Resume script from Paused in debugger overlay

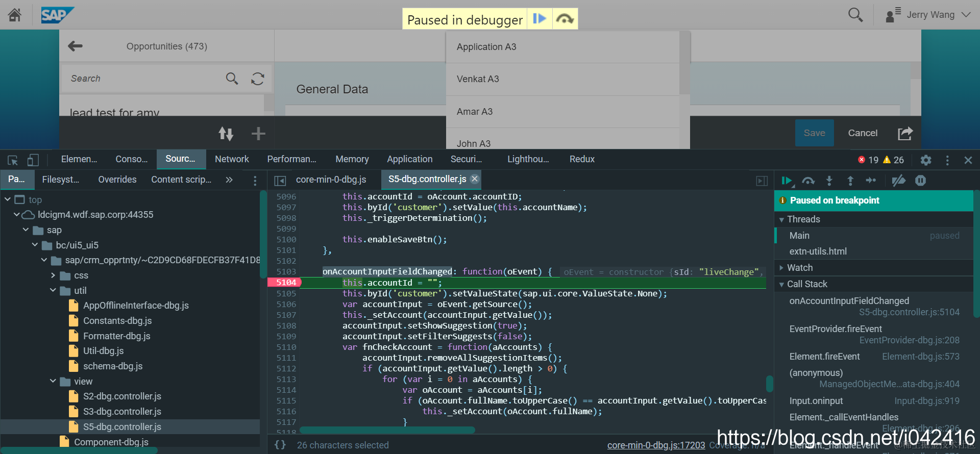pos(540,19)
